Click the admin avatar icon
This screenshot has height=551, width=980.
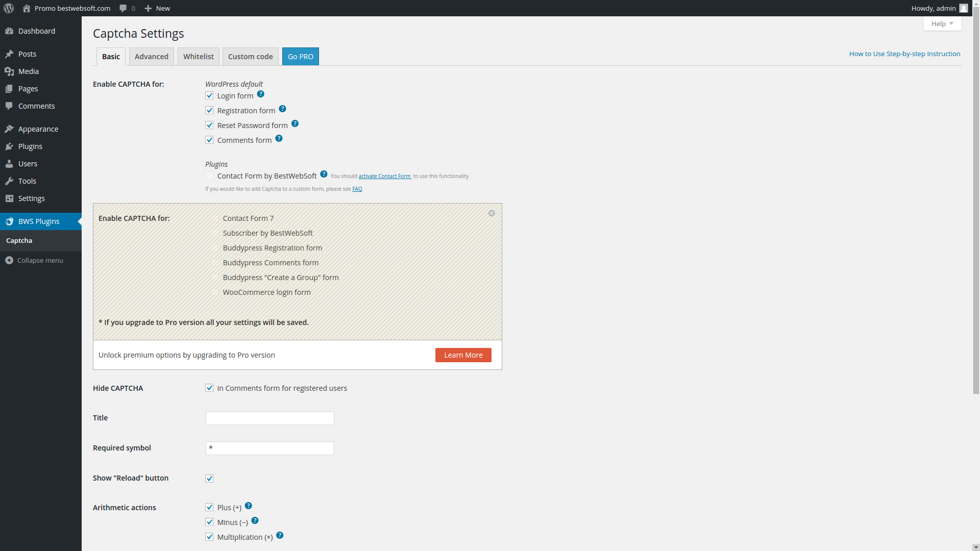964,8
